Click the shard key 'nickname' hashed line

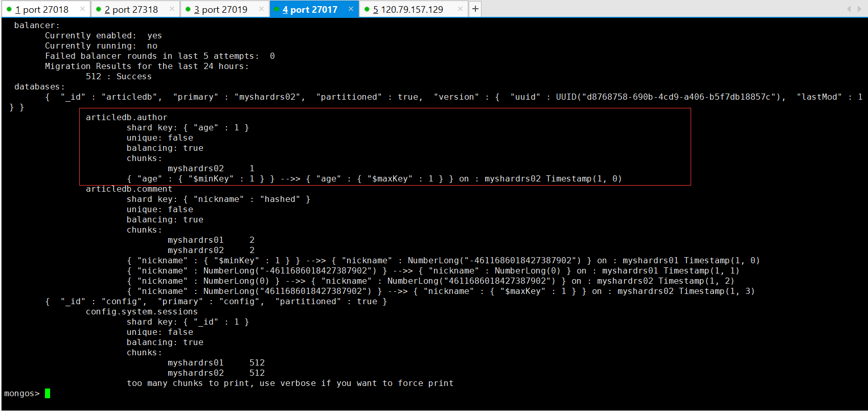pos(218,199)
